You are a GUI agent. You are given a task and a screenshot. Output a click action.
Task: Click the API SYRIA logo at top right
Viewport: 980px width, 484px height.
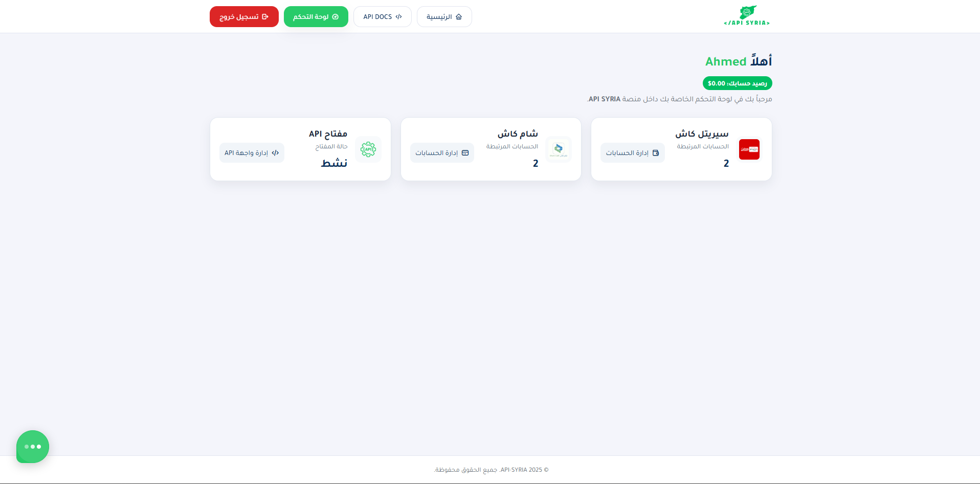tap(746, 15)
